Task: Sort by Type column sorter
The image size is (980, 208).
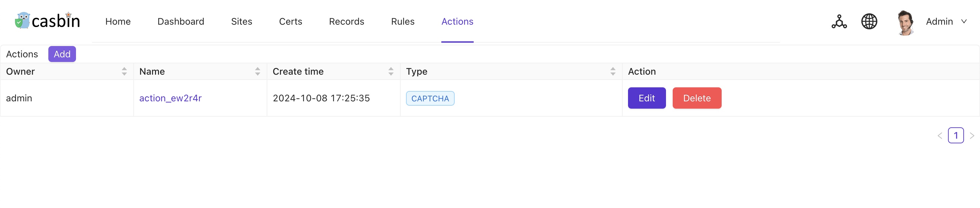Action: tap(613, 71)
